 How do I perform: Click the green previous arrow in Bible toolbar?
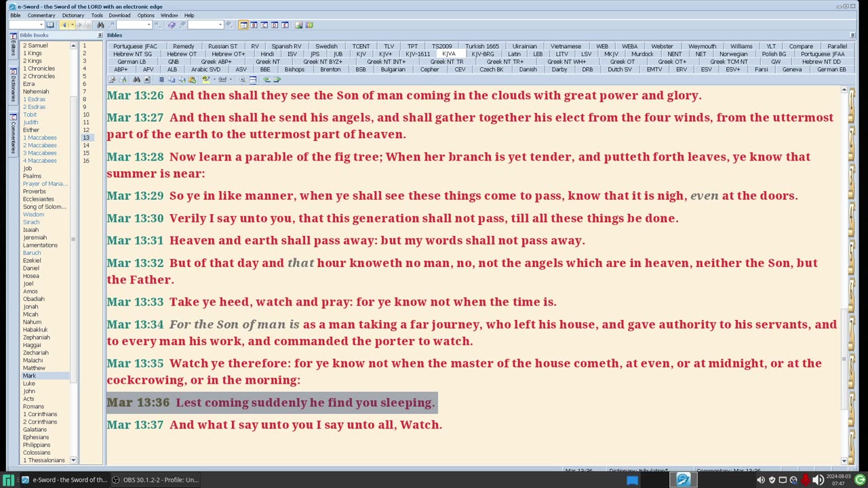point(267,79)
